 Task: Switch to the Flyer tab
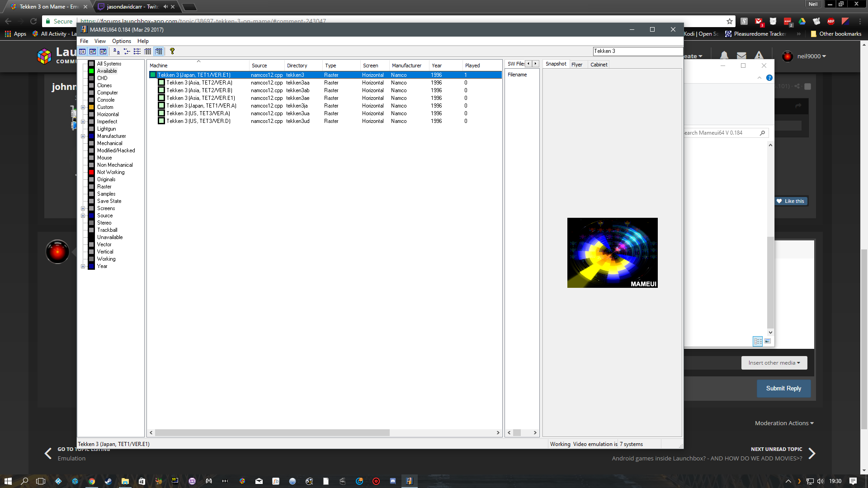click(577, 65)
